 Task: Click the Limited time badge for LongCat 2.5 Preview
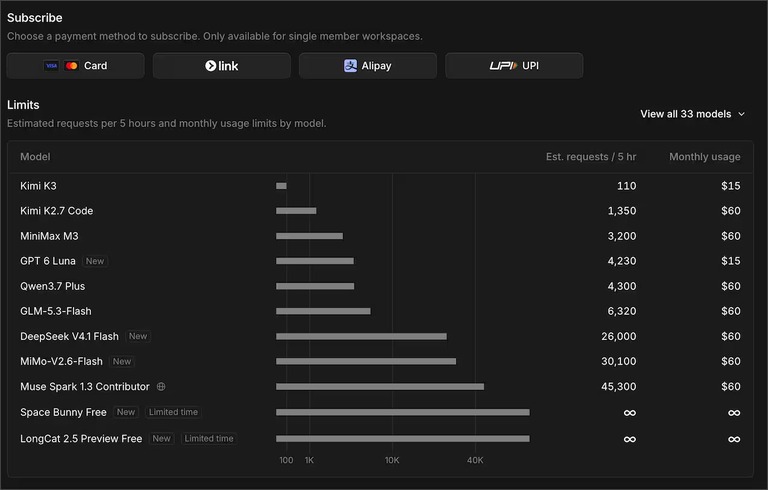(209, 439)
